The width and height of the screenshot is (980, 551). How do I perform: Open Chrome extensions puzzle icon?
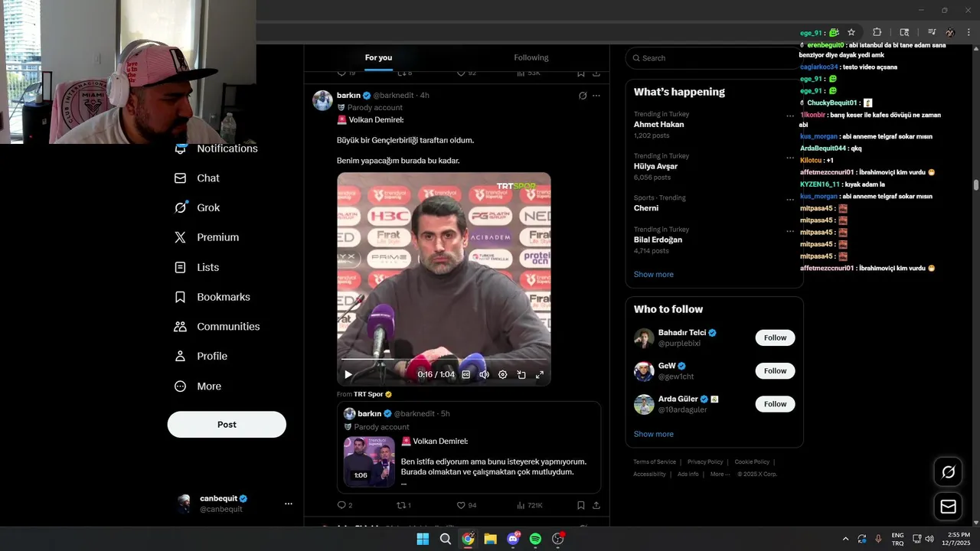tap(877, 32)
